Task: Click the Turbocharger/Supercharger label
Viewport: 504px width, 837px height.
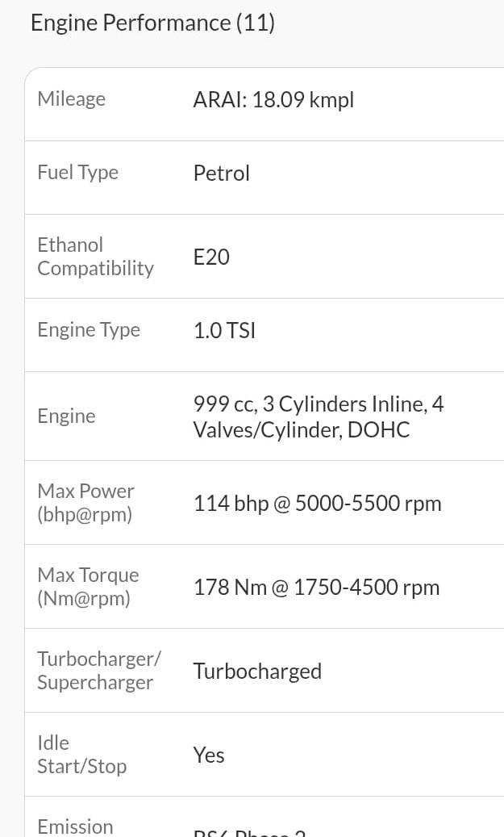Action: coord(98,671)
